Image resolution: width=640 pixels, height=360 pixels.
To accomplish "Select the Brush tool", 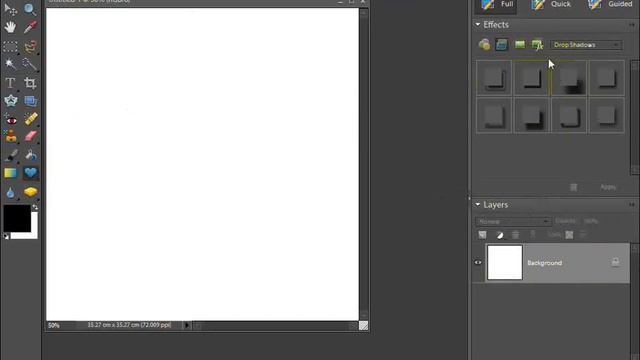I will [11, 155].
